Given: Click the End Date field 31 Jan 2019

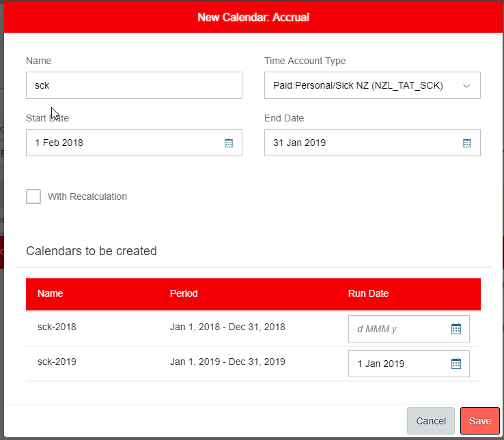Looking at the screenshot, I should [372, 143].
